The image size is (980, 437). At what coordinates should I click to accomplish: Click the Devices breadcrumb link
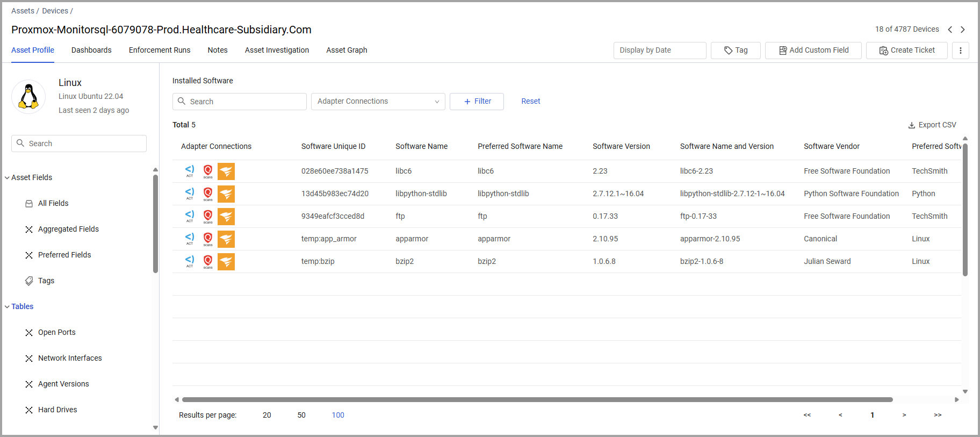pos(55,11)
